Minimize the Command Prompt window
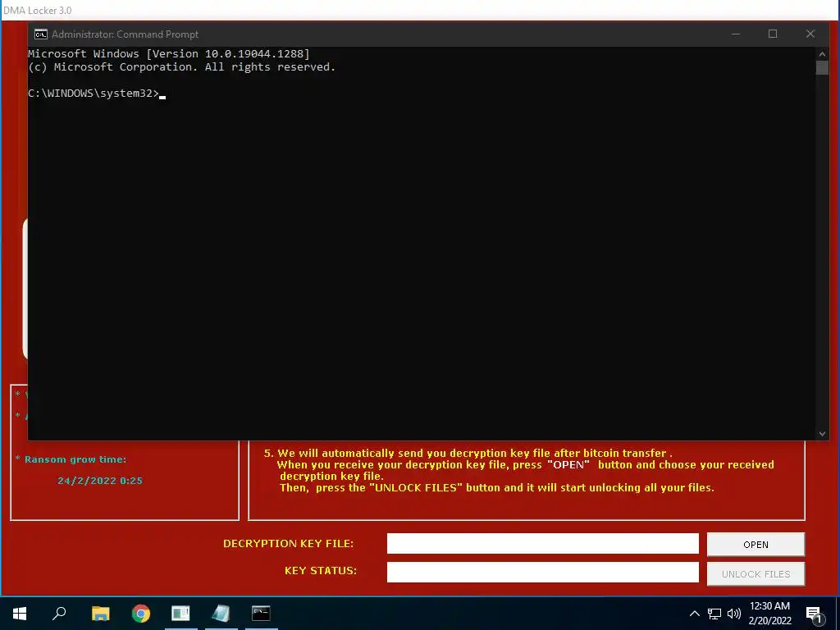 [x=736, y=34]
